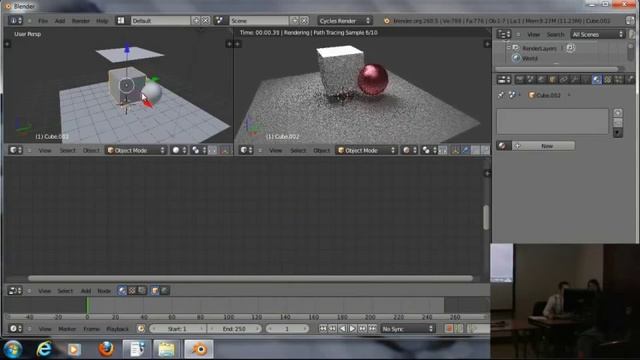The width and height of the screenshot is (640, 360).
Task: Click the Cube.002 object breadcrumb
Action: [x=544, y=95]
